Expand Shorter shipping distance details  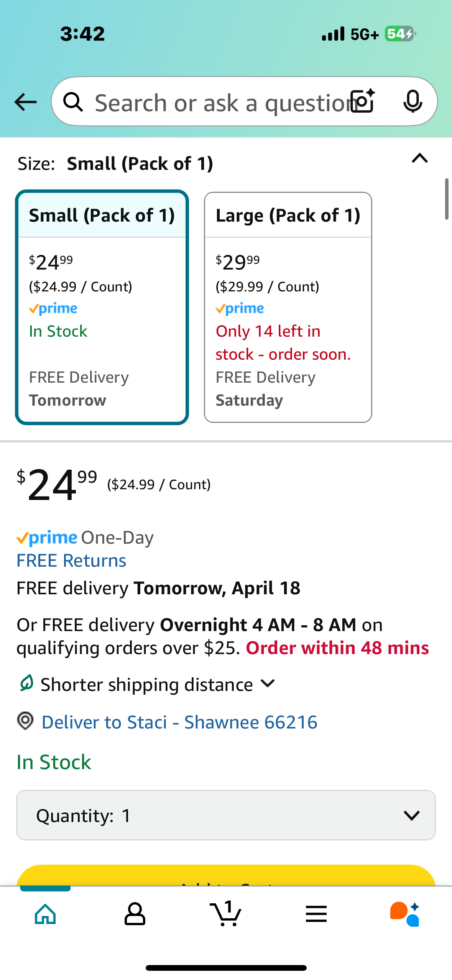point(267,683)
